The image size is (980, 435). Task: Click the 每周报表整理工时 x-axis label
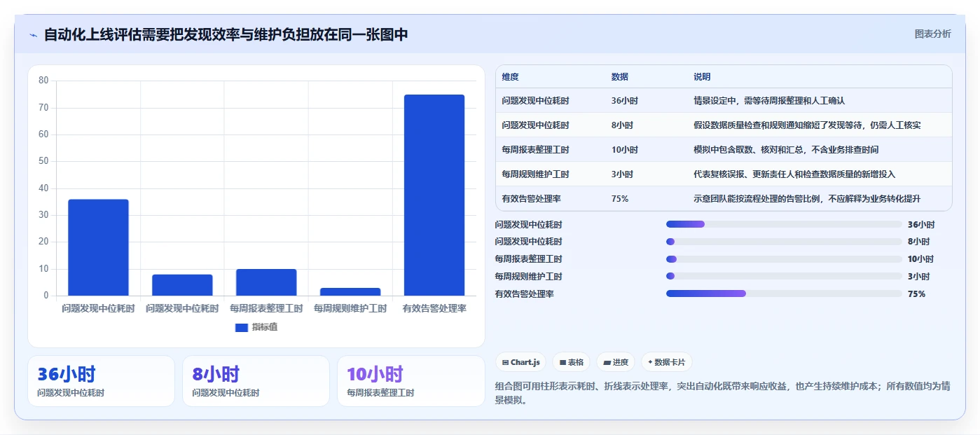tap(266, 308)
